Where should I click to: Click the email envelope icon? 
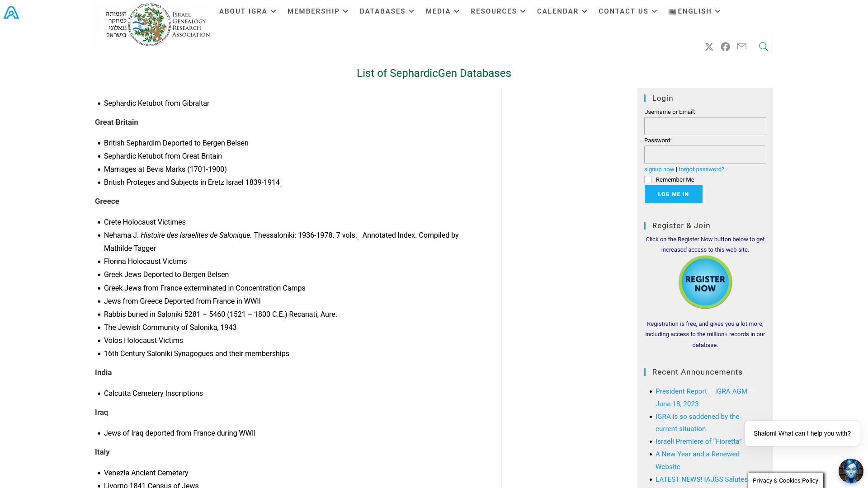pos(741,47)
